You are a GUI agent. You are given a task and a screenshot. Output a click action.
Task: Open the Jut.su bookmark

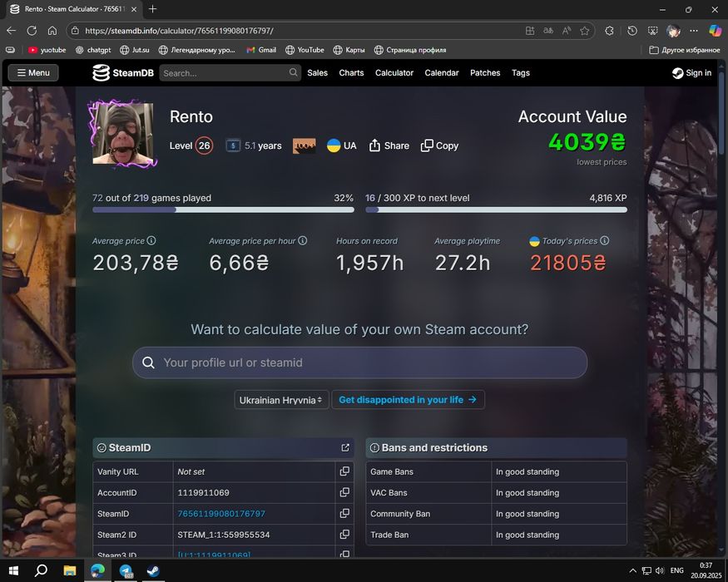(135, 50)
